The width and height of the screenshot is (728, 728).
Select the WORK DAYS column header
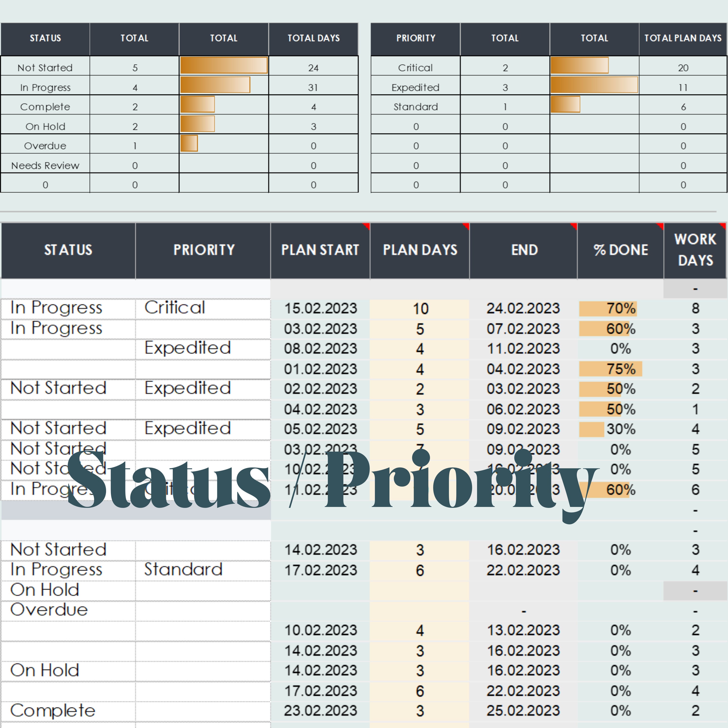(x=695, y=250)
